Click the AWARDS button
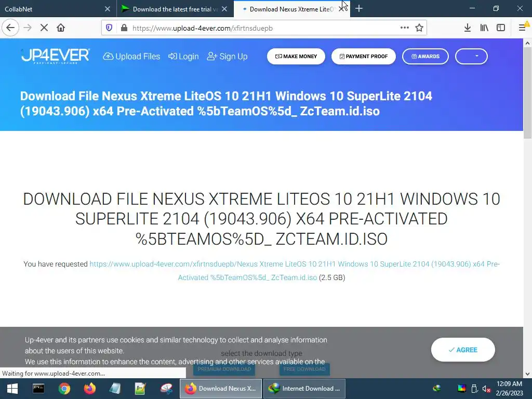532x399 pixels. tap(425, 56)
